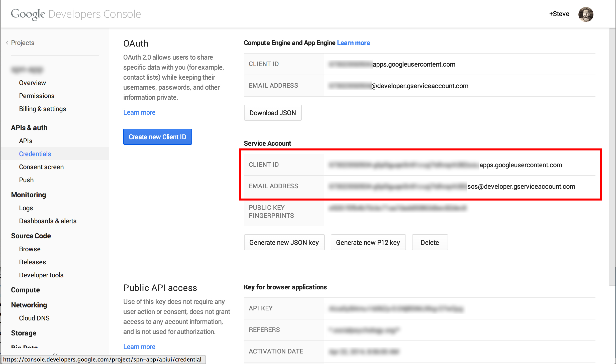Click the +Steve profile link

pyautogui.click(x=559, y=14)
